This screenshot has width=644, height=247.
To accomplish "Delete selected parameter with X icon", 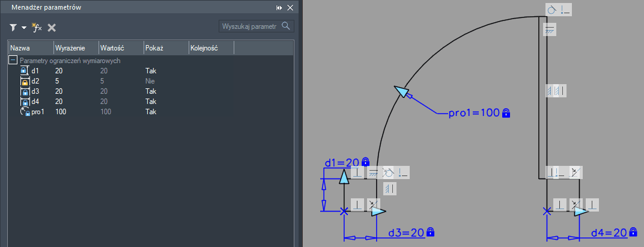I will [x=52, y=28].
